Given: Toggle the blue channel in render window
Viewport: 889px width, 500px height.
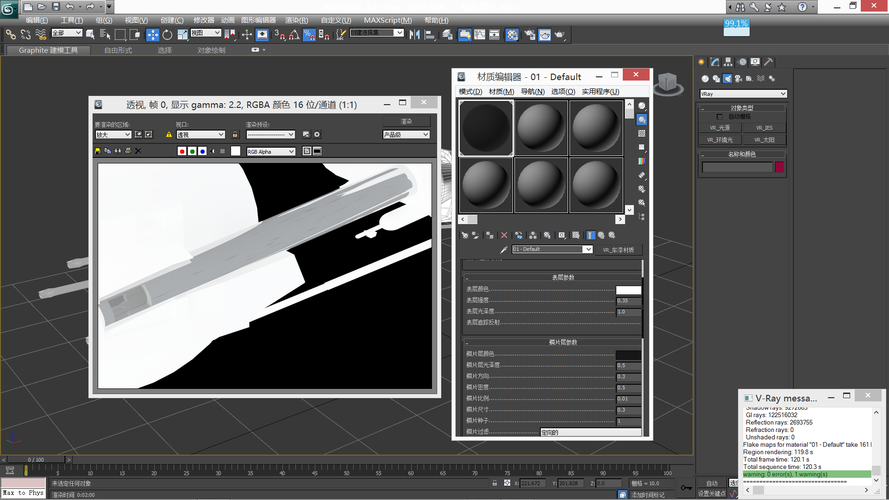Looking at the screenshot, I should 202,151.
